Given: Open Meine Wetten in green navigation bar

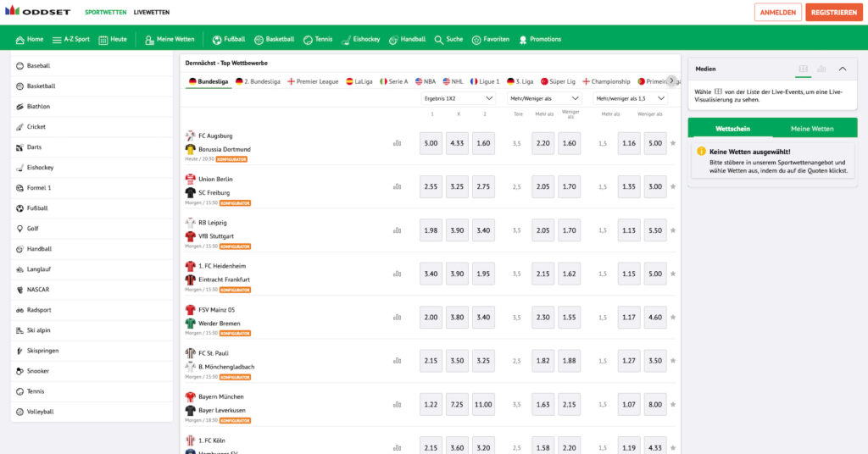Looking at the screenshot, I should [170, 40].
